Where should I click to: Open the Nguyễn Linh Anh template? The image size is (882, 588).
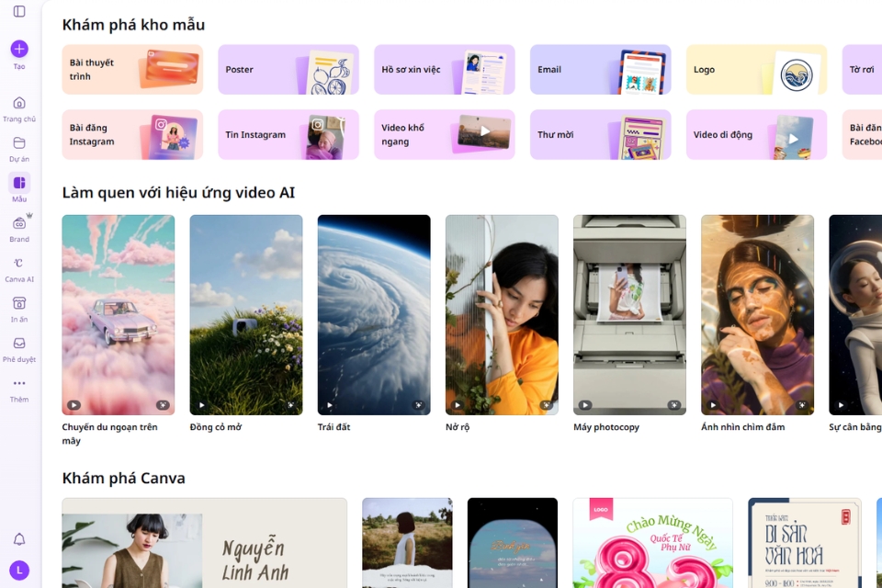point(204,542)
